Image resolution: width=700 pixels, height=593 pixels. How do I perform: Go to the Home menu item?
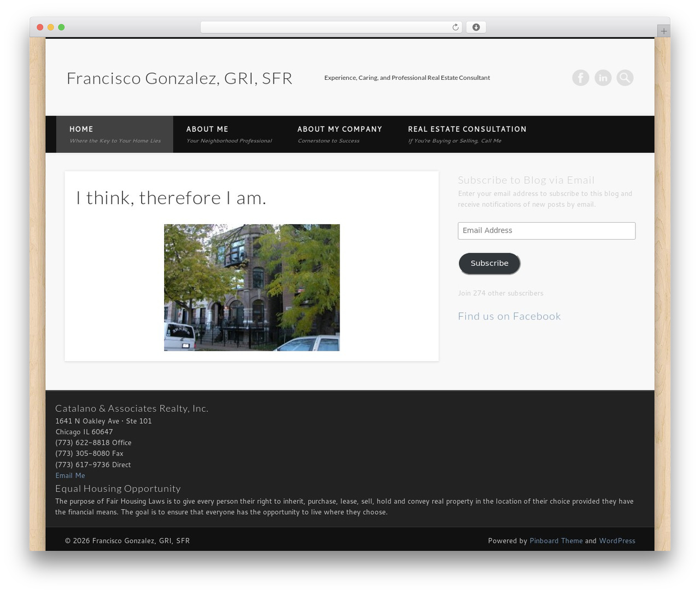pyautogui.click(x=115, y=134)
